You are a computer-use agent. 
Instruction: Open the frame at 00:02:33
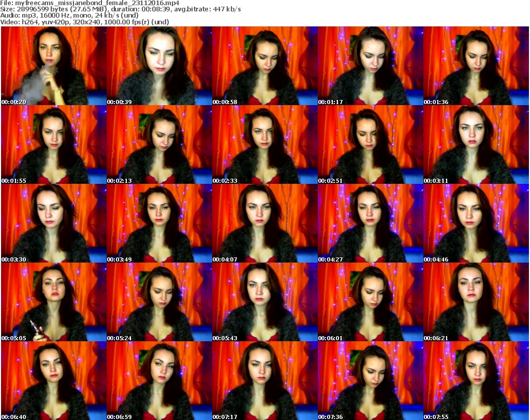[264, 144]
